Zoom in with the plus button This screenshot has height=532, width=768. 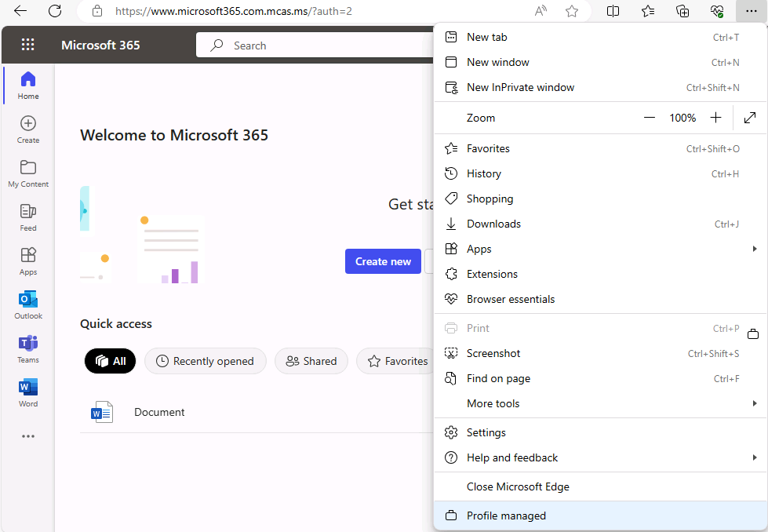[x=715, y=118]
